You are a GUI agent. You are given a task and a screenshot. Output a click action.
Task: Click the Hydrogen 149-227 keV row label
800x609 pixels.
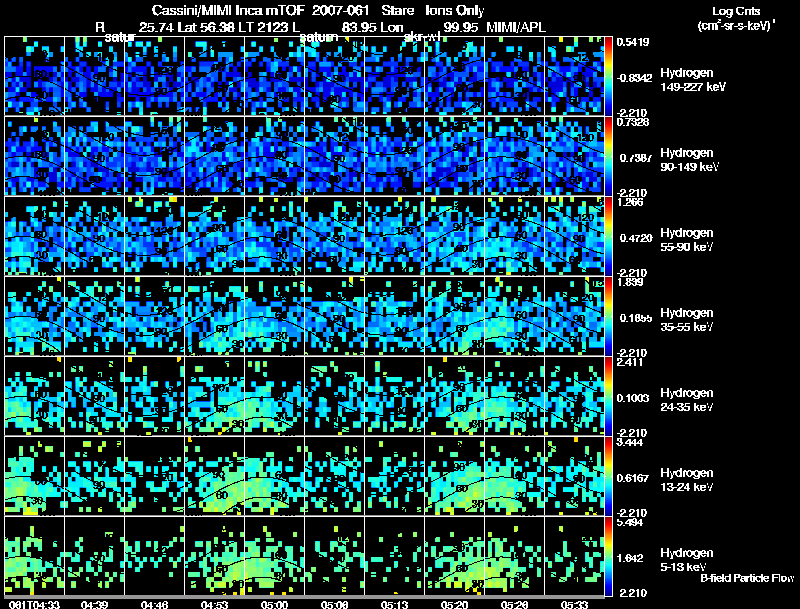692,80
